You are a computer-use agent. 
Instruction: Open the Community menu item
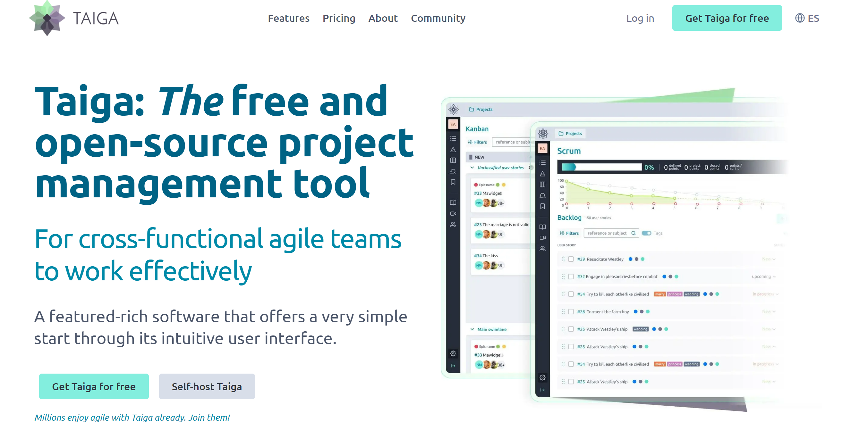pos(437,19)
